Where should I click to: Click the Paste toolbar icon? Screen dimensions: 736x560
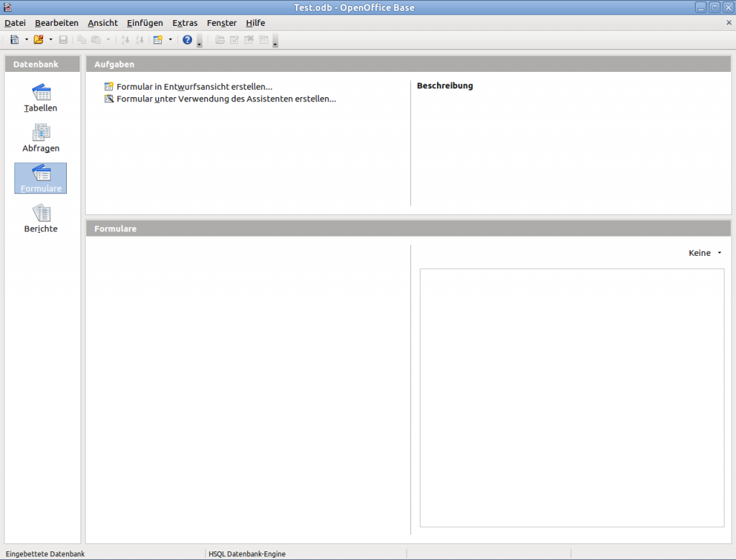(x=96, y=40)
